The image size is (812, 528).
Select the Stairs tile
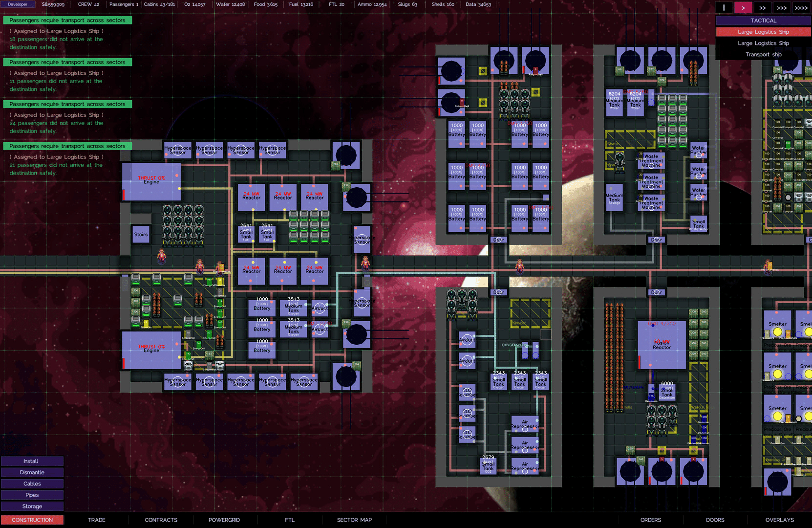click(x=141, y=235)
